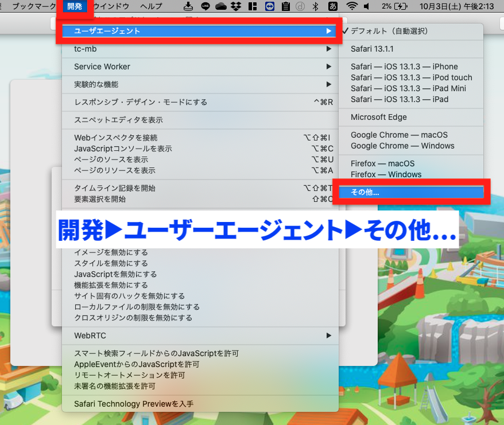Choose ページのソースを表示
The image size is (504, 425).
(200, 159)
